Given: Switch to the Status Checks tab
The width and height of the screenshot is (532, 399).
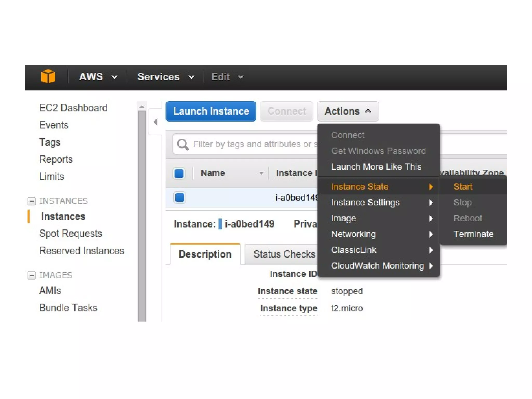Looking at the screenshot, I should click(x=284, y=254).
